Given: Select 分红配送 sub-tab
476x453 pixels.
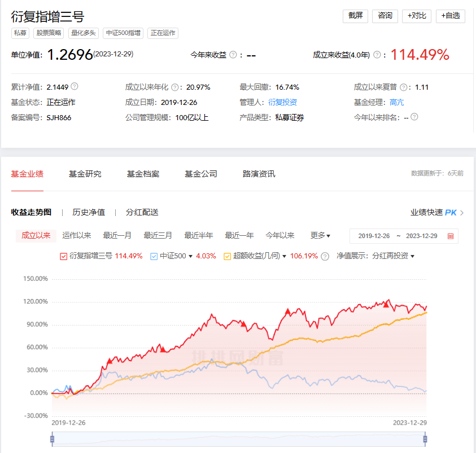Looking at the screenshot, I should 142,212.
